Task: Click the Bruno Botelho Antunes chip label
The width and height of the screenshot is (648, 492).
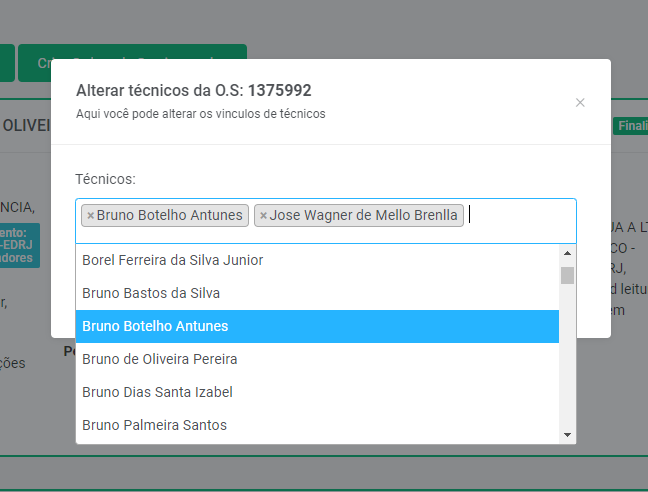Action: pos(170,216)
